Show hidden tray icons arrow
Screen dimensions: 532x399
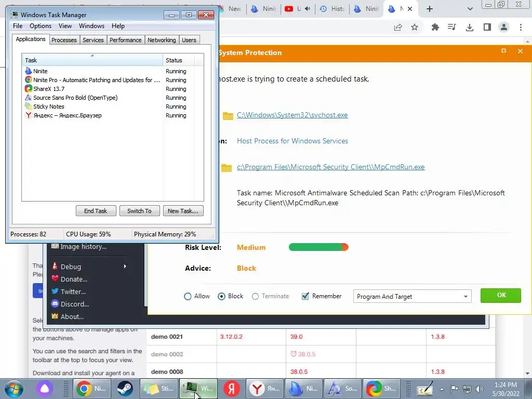(x=442, y=389)
